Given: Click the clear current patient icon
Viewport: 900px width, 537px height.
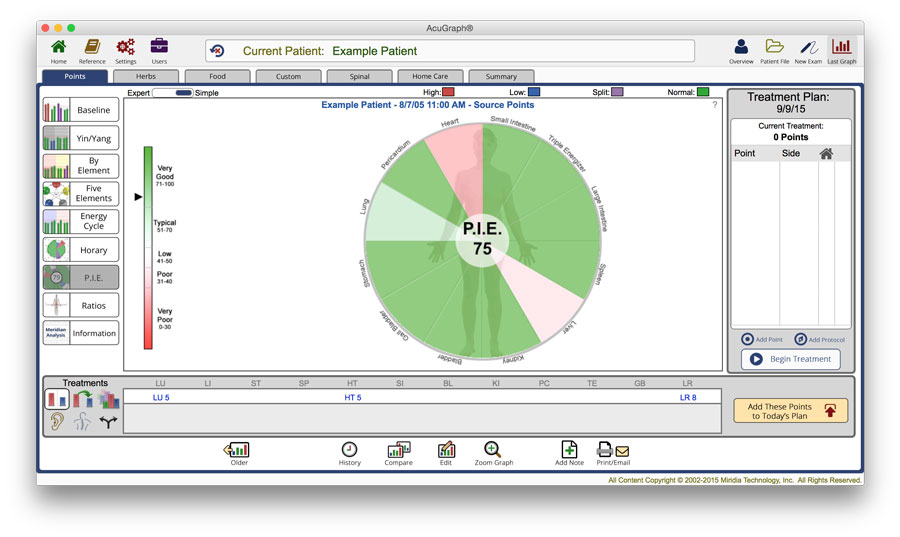Looking at the screenshot, I should coord(217,51).
